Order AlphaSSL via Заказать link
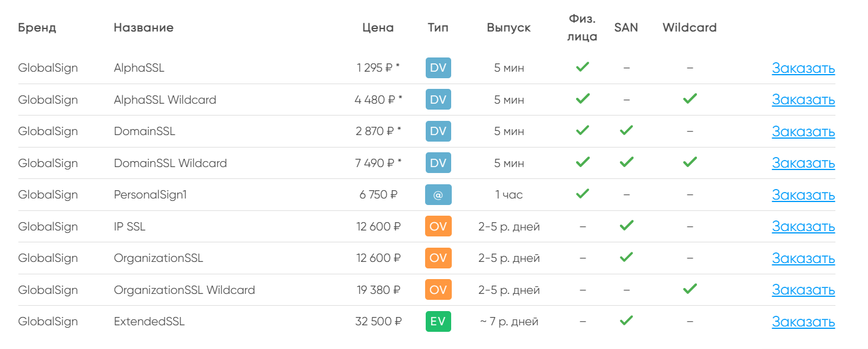868x349 pixels. pyautogui.click(x=803, y=68)
